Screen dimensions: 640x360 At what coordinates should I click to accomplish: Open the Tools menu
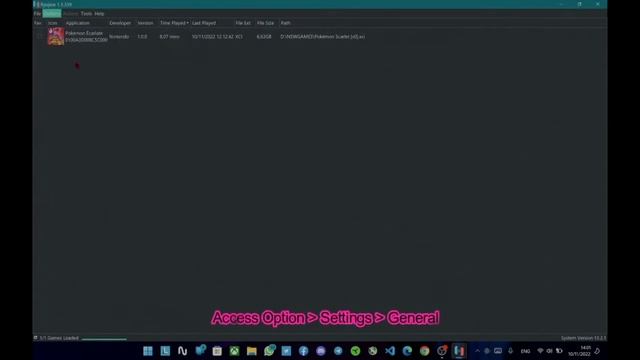click(86, 13)
